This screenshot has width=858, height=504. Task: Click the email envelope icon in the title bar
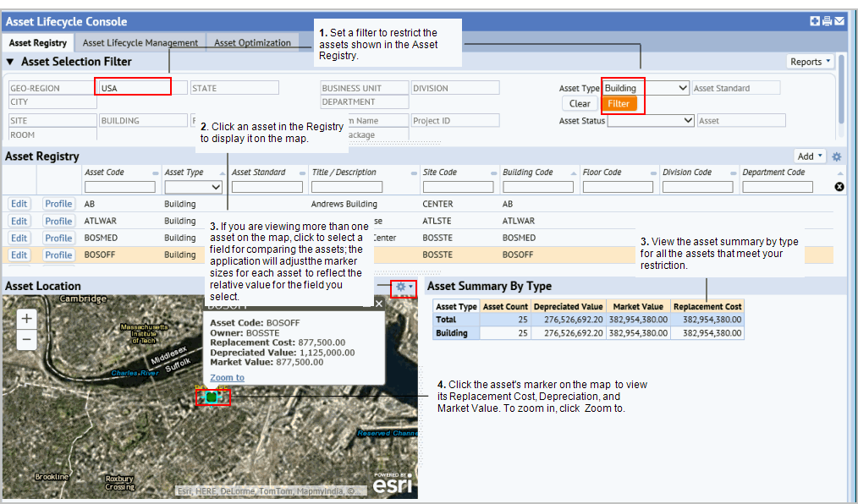839,20
